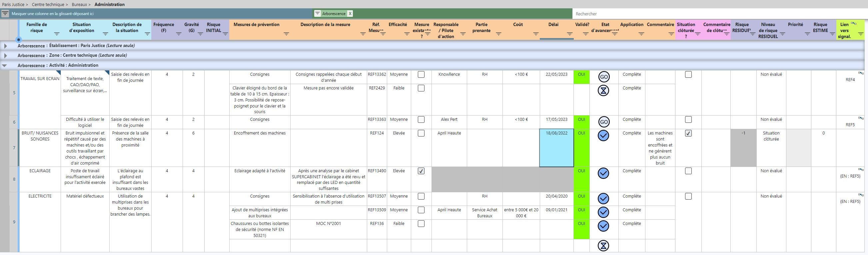Select the Service Achat Bureaux cell
The width and height of the screenshot is (868, 255).
click(x=484, y=213)
